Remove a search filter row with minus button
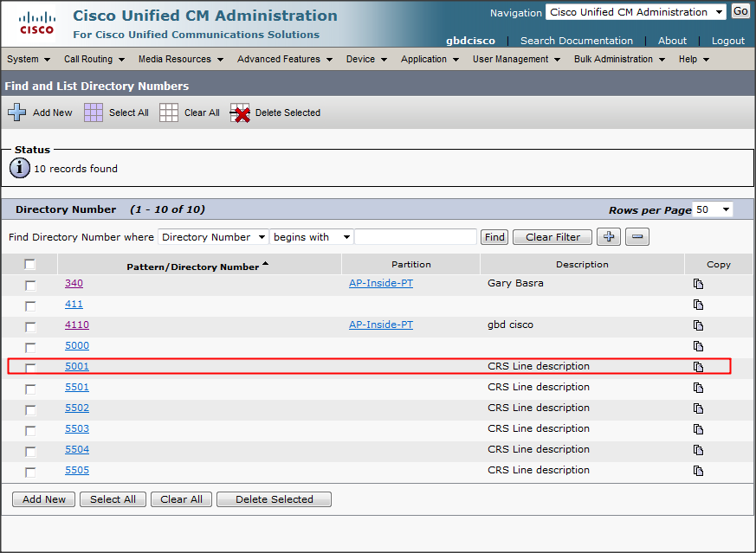This screenshot has height=553, width=756. [636, 236]
